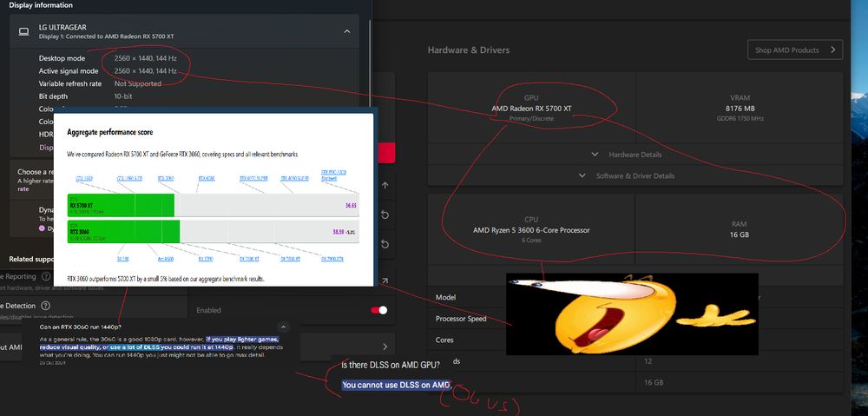The image size is (868, 416).
Task: Click the upward arrow icon in AMD panel
Action: point(385,186)
